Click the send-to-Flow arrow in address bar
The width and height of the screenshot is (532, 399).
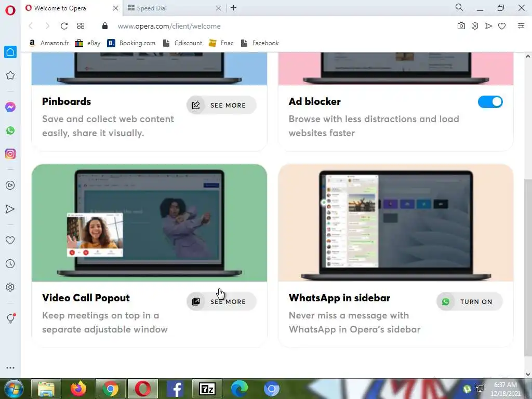(x=488, y=26)
